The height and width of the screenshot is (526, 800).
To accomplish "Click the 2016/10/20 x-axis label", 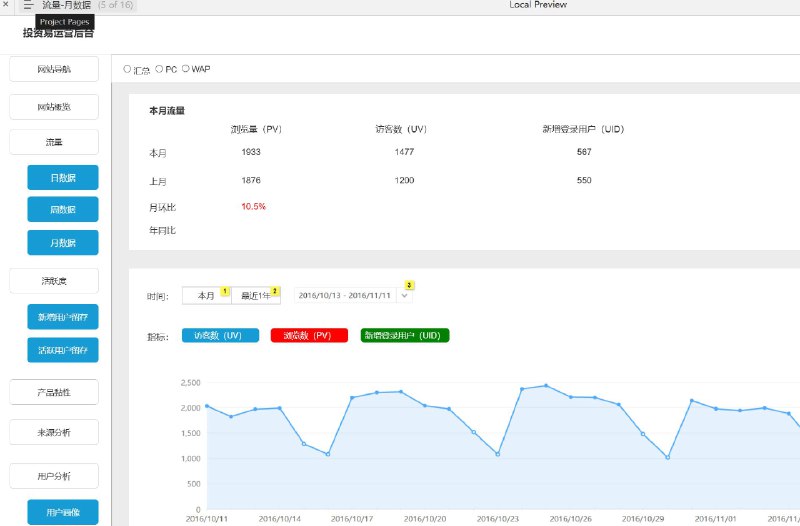I will pos(425,519).
